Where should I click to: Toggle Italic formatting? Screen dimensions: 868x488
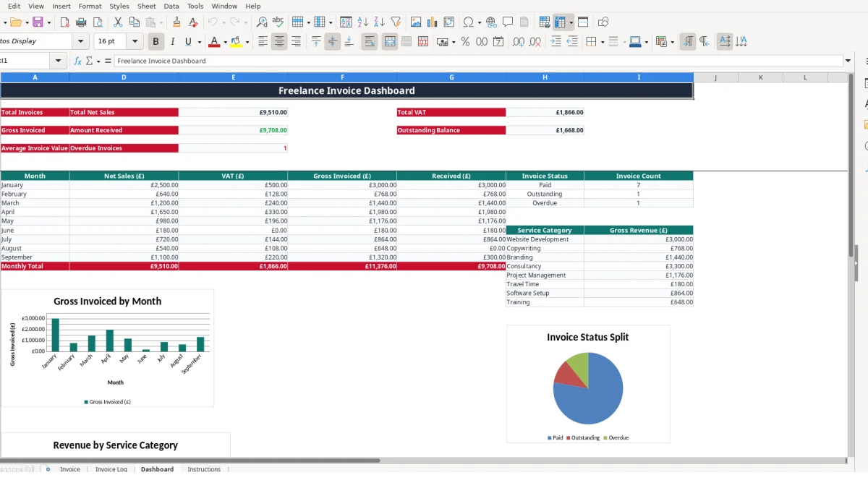(172, 42)
